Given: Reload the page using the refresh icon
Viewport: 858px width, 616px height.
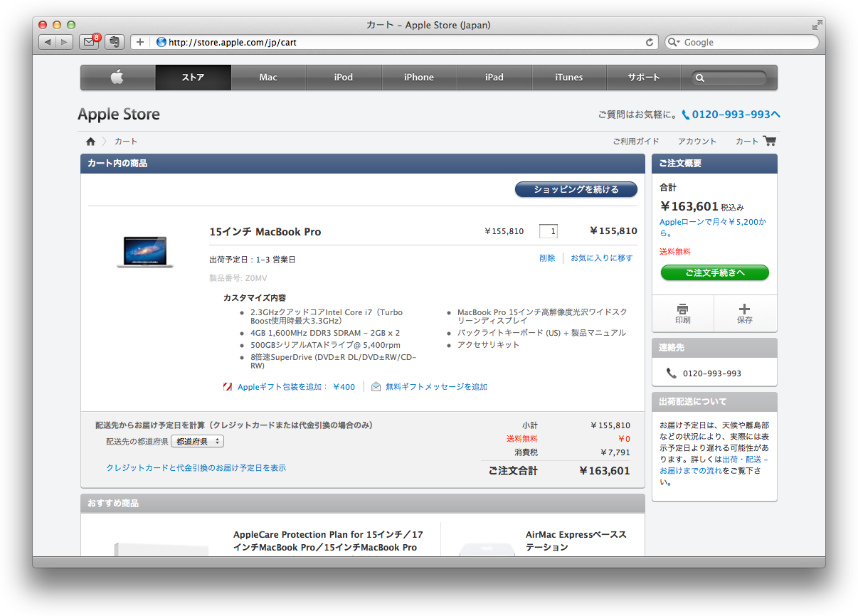Looking at the screenshot, I should 649,43.
